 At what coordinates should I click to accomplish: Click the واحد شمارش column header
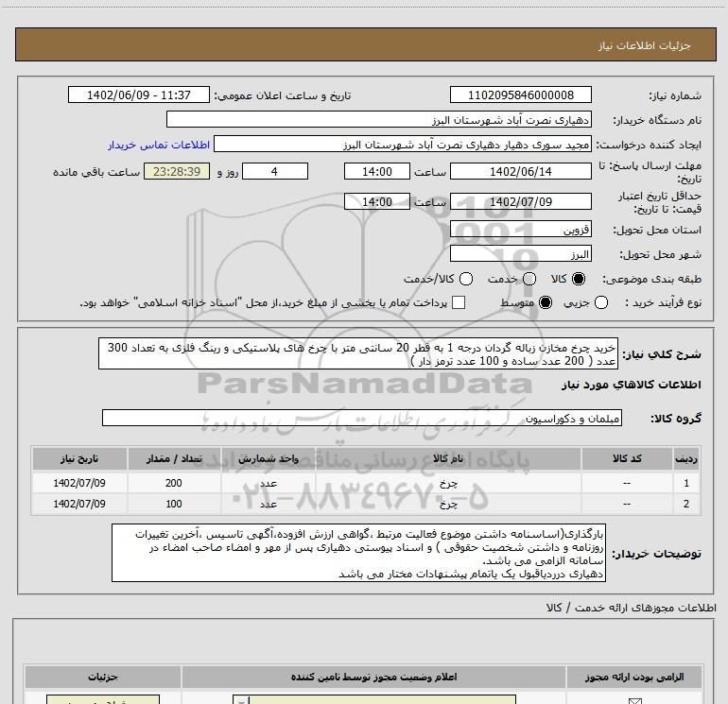[269, 458]
